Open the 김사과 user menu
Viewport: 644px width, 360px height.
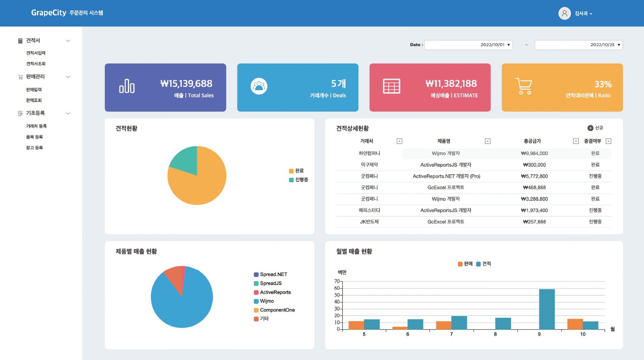[x=584, y=13]
